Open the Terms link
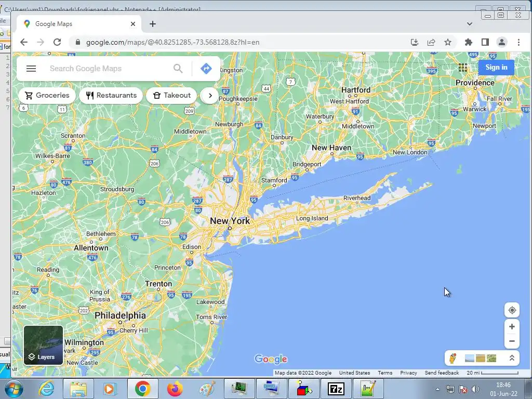This screenshot has height=399, width=532. click(x=385, y=373)
